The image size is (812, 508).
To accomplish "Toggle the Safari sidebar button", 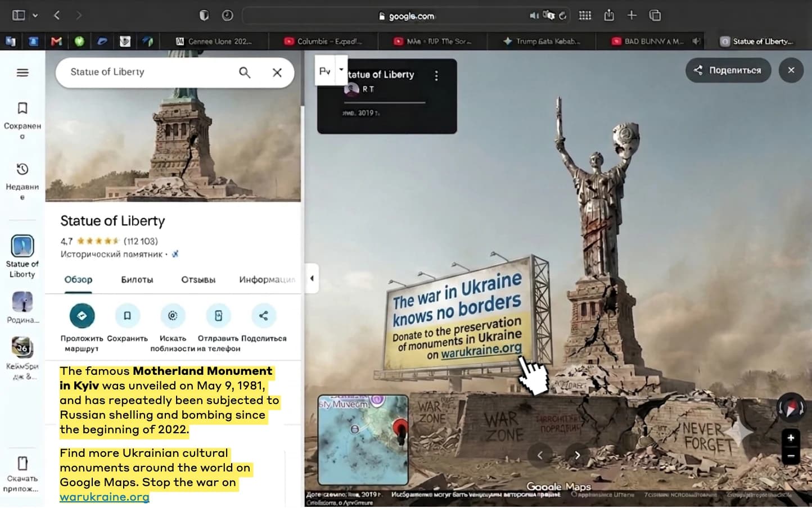I will click(19, 15).
